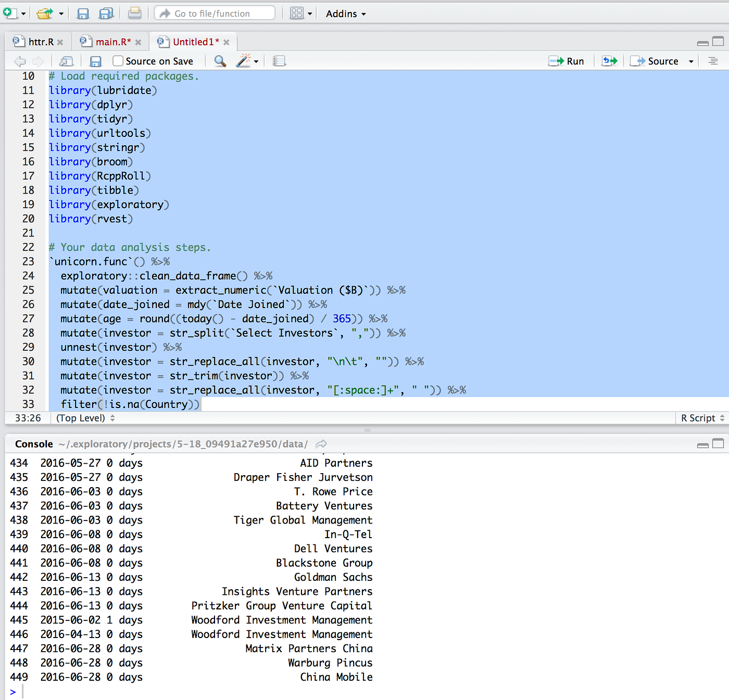Compile a report using the notebook icon
729x700 pixels.
click(280, 61)
